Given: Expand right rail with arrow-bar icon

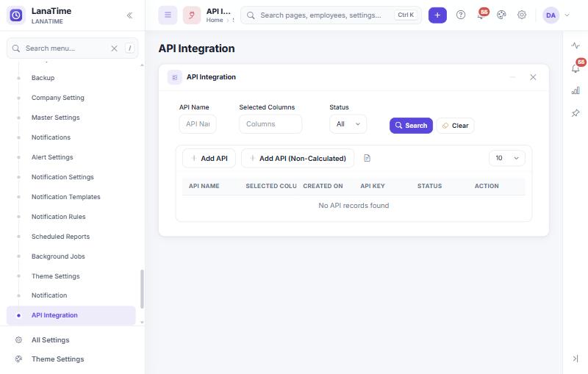Looking at the screenshot, I should click(576, 359).
